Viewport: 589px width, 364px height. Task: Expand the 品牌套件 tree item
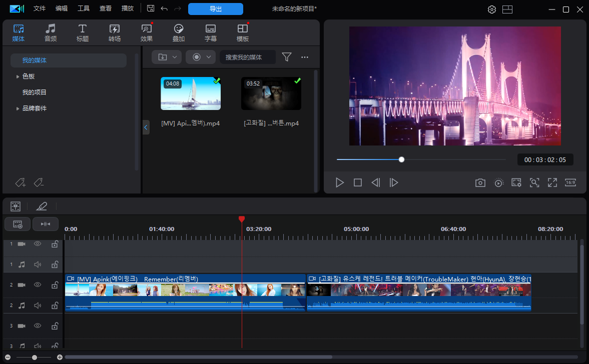click(x=18, y=108)
